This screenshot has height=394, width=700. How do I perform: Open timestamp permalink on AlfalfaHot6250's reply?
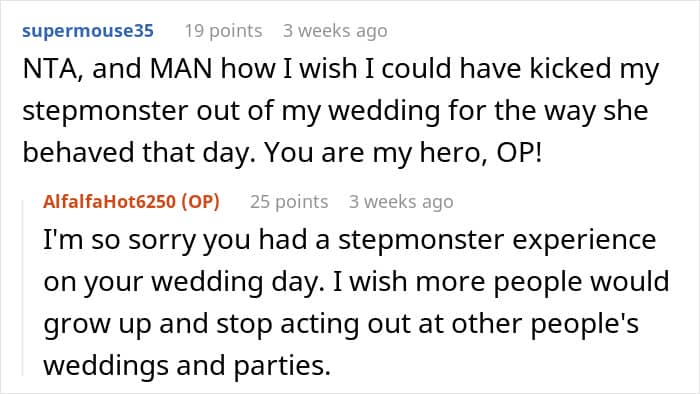401,202
